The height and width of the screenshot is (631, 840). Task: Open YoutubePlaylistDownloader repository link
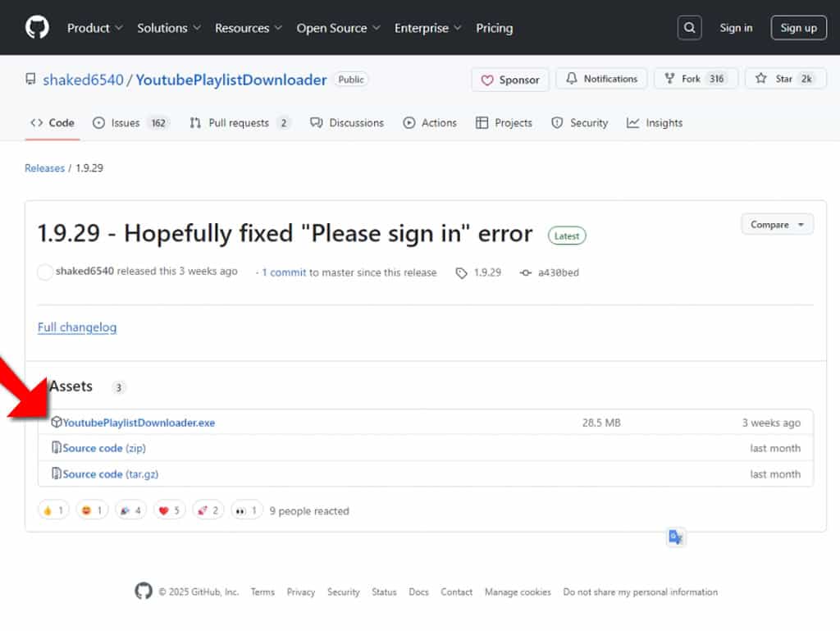pos(231,80)
